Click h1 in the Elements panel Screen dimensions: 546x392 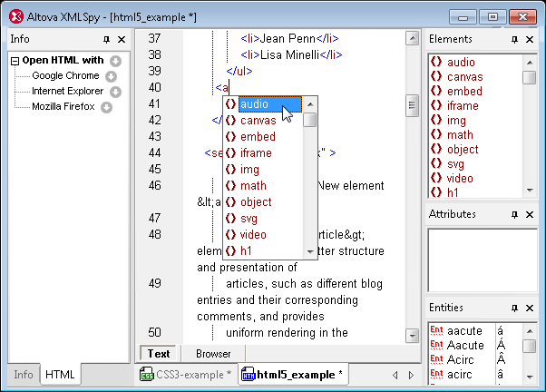pos(453,192)
